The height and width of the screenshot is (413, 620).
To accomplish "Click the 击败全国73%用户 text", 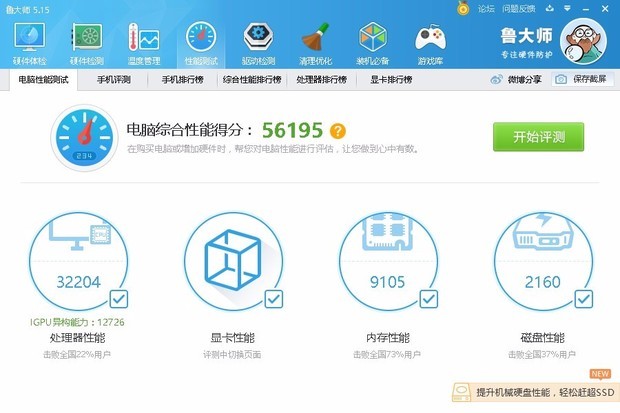I will [387, 354].
